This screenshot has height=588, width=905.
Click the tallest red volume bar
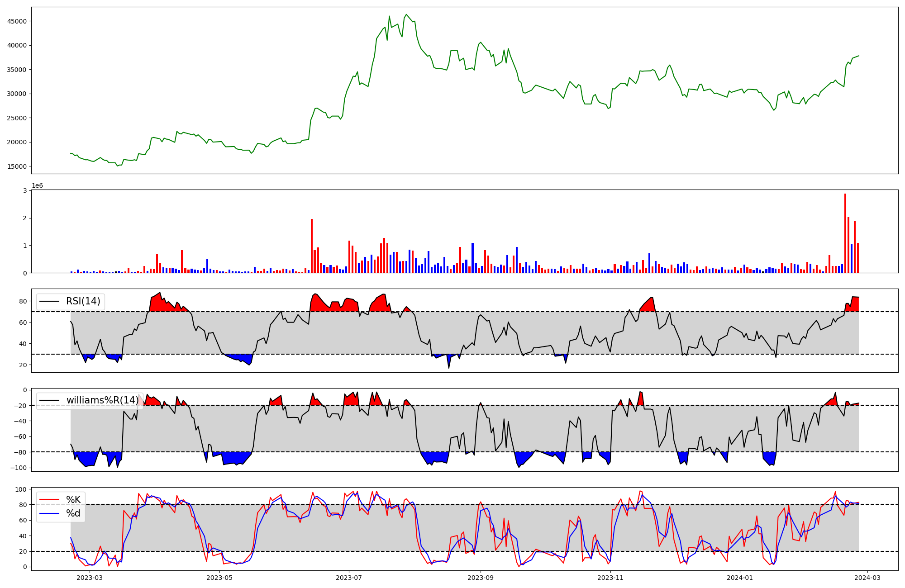click(845, 233)
